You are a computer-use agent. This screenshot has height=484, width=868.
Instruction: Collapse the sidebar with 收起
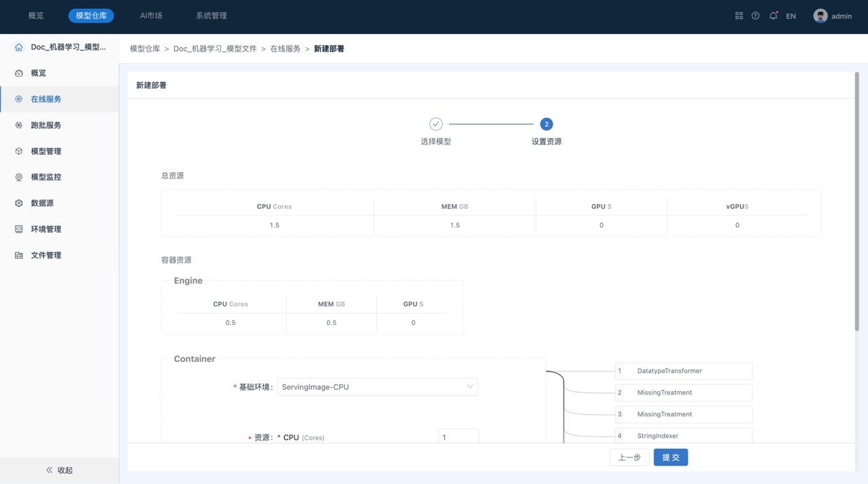click(59, 470)
